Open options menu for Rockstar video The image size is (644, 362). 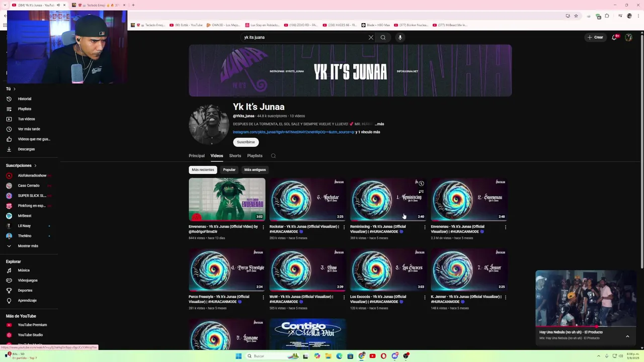[344, 227]
